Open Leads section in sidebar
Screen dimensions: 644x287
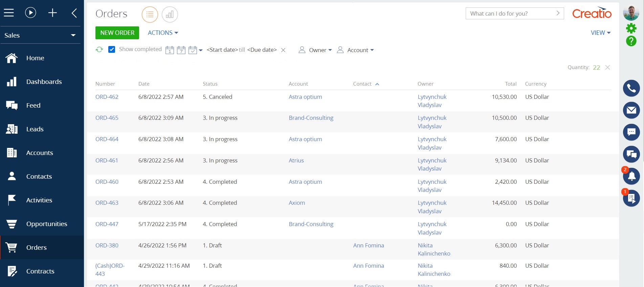pyautogui.click(x=35, y=129)
